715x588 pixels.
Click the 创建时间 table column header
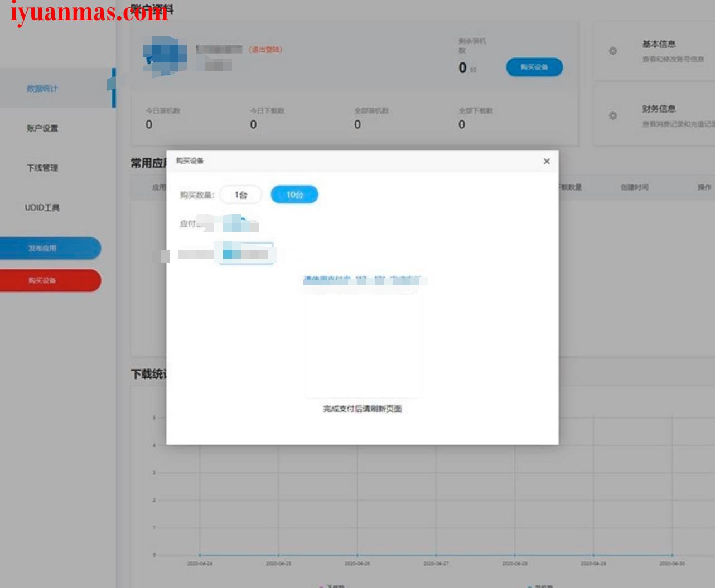tap(634, 187)
